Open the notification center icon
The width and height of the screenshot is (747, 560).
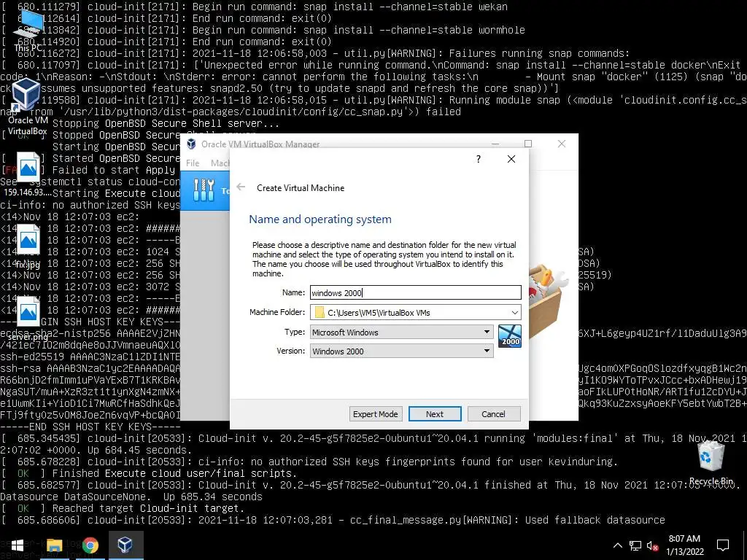click(723, 545)
